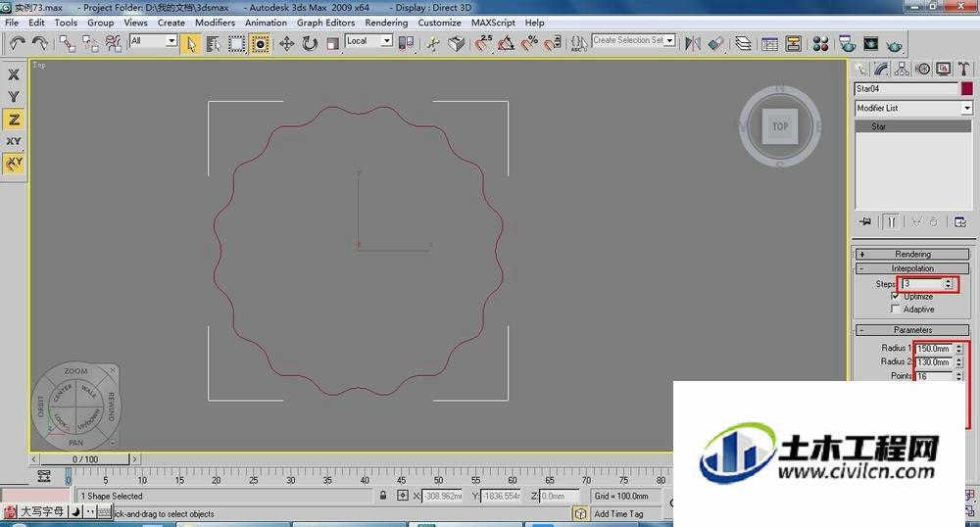Switch to the Create command panel tab
The height and width of the screenshot is (527, 980).
pyautogui.click(x=861, y=69)
